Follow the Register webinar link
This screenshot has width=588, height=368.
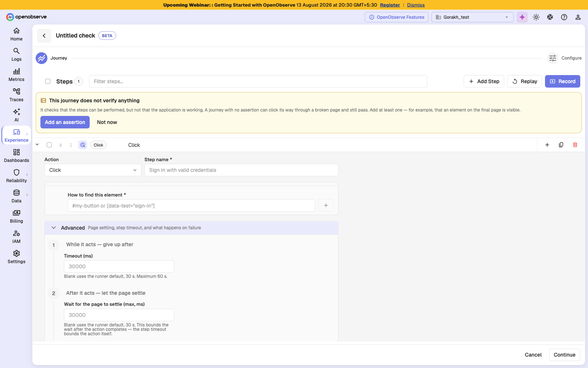tap(390, 5)
